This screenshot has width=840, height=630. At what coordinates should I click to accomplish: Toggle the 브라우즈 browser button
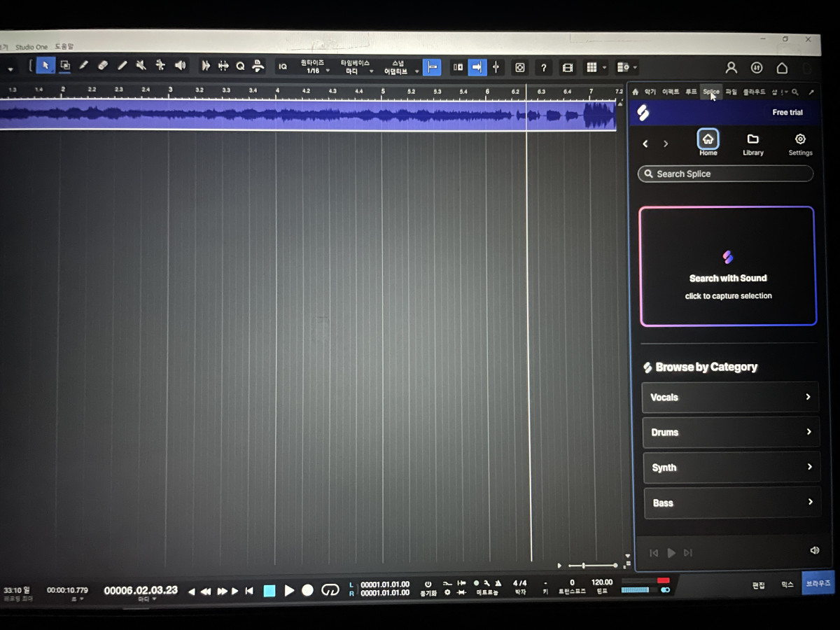[x=818, y=582]
